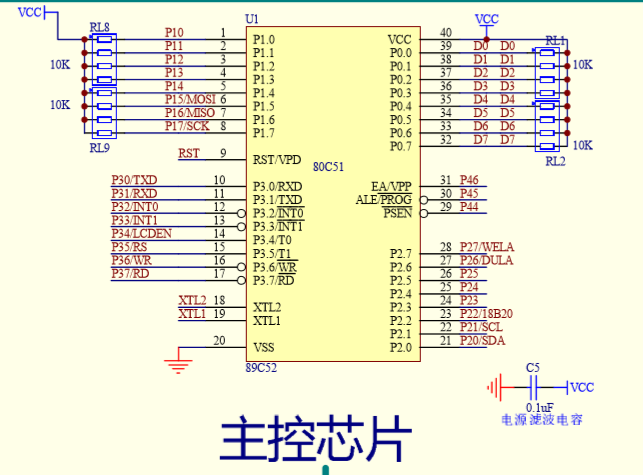643x475 pixels.
Task: Click the PSEN pin name inside the chip
Action: click(397, 213)
